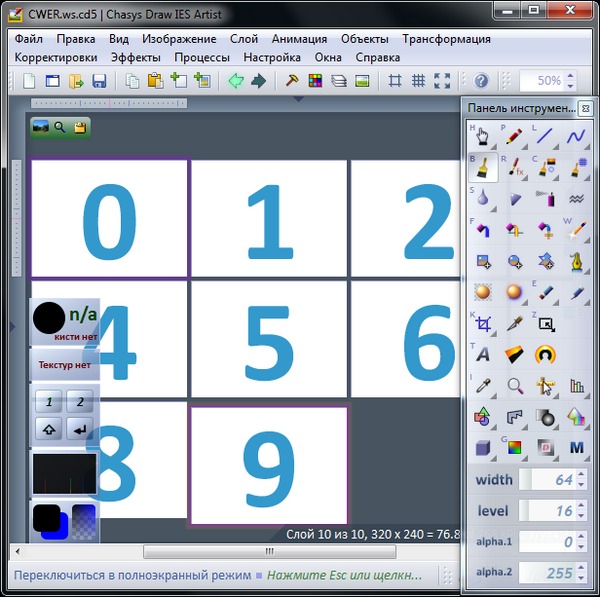Select the Text tool
This screenshot has width=600, height=597.
(483, 354)
